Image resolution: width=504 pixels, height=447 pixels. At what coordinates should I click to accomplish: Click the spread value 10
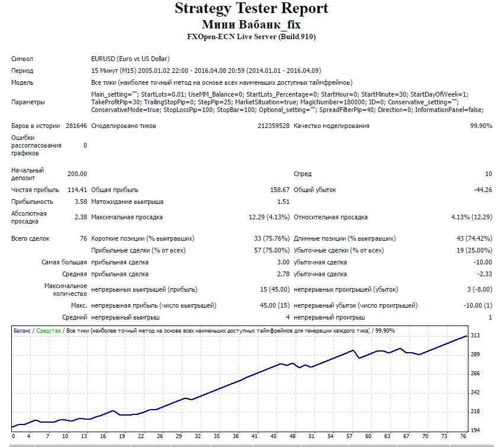(488, 174)
